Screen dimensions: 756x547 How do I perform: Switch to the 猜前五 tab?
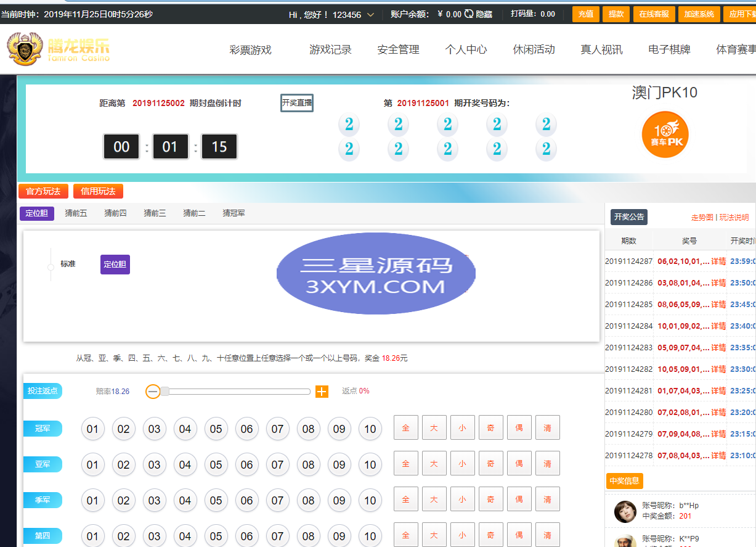(x=76, y=213)
